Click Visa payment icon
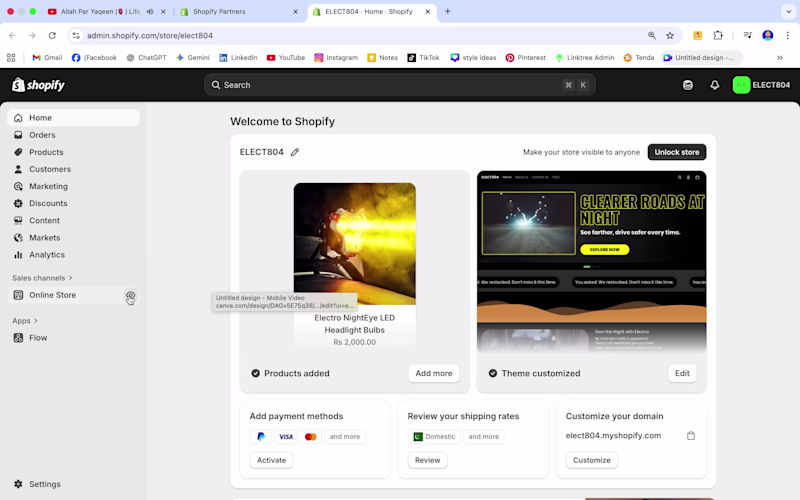The height and width of the screenshot is (500, 800). tap(286, 437)
